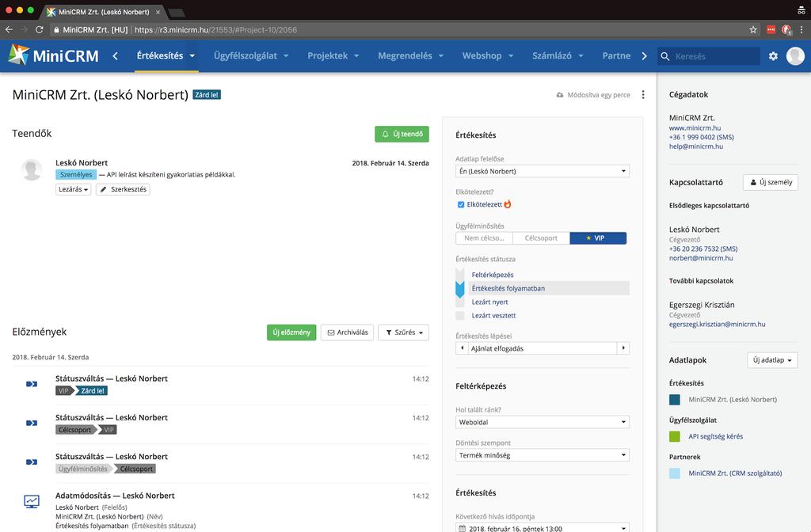Click the Személyes tag on the task

coord(75,175)
